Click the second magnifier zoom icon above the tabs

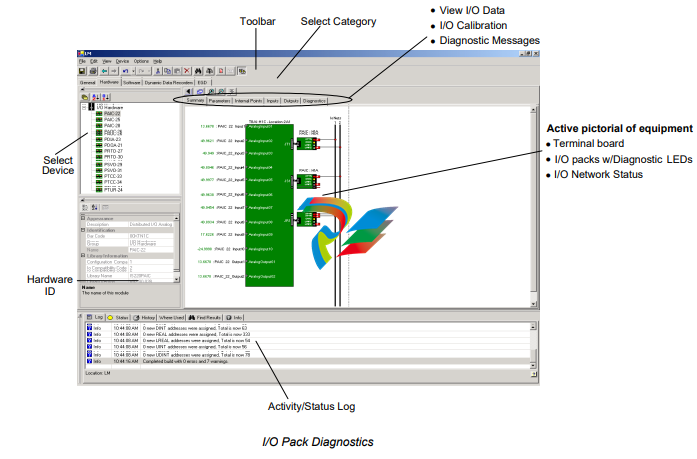222,92
